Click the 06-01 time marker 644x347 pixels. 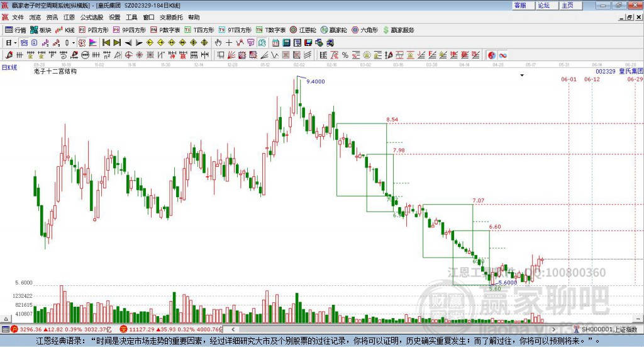coord(569,79)
